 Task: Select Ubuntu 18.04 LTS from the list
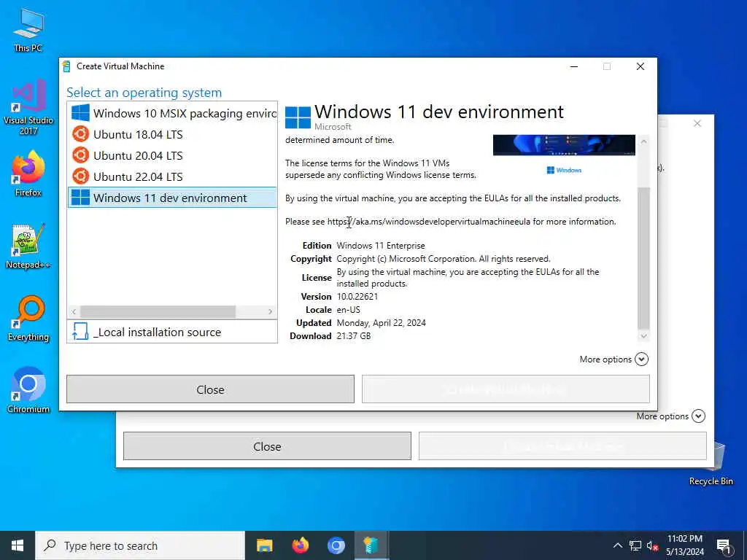172,134
